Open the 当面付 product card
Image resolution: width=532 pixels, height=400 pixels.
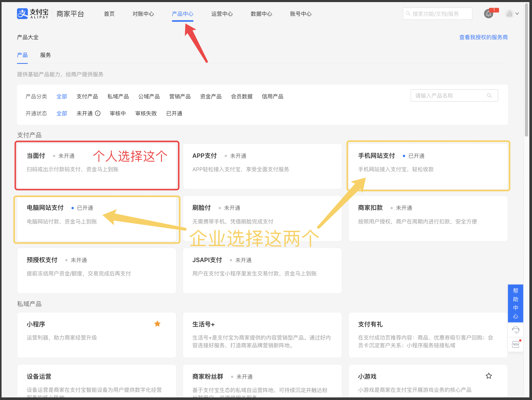pos(97,166)
